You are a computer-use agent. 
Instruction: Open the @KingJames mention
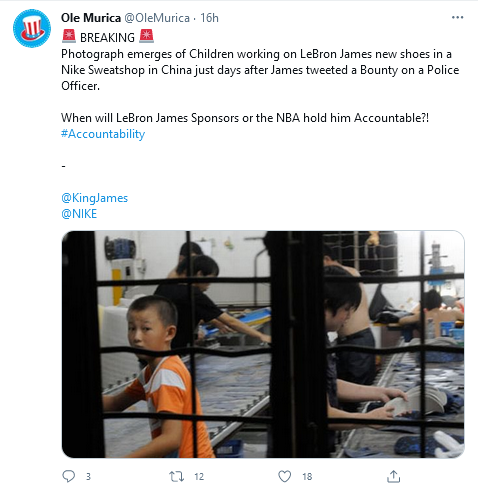click(x=94, y=198)
